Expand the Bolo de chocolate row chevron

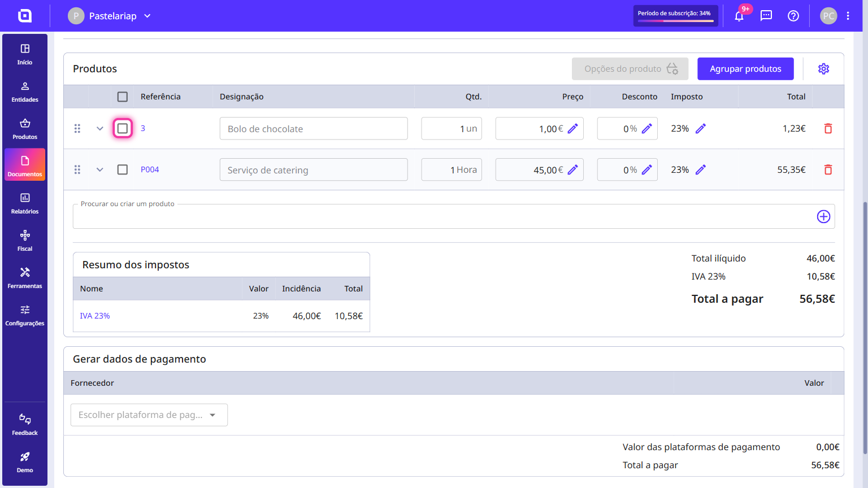pos(100,129)
